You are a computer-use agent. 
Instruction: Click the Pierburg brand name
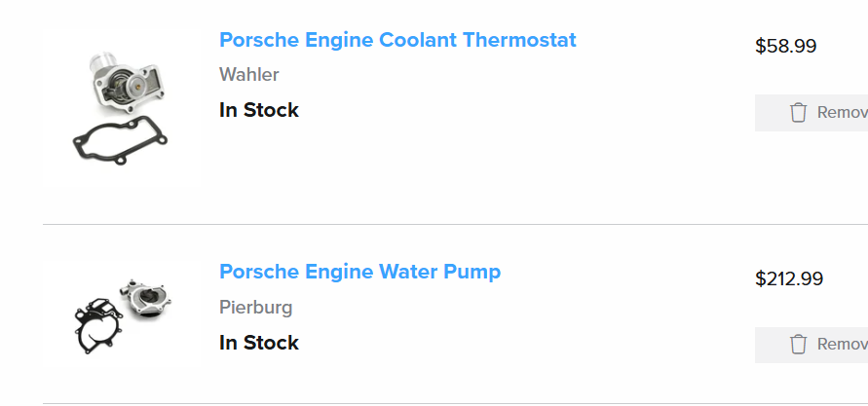coord(256,307)
